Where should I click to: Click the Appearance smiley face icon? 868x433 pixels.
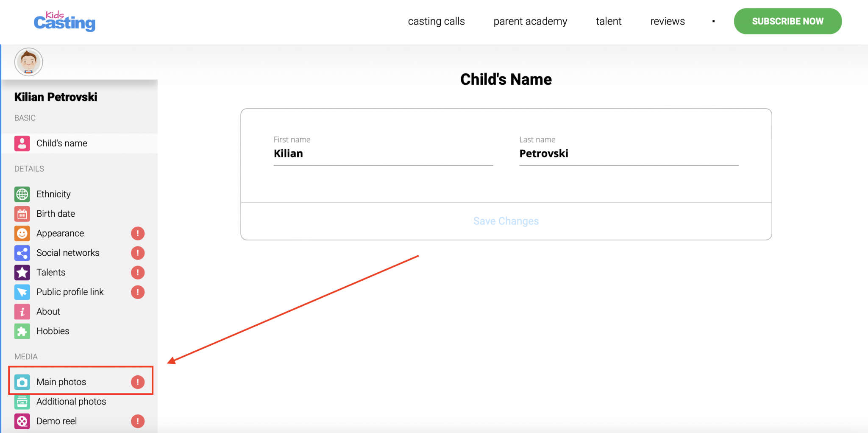[x=22, y=233]
